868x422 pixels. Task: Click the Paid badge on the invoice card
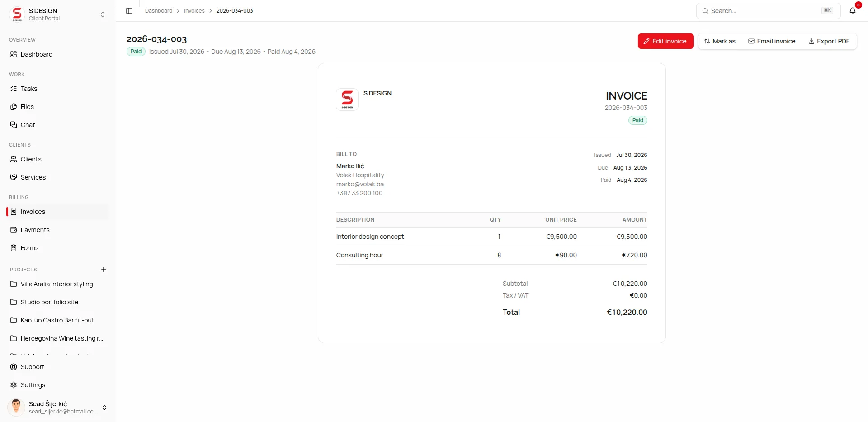638,120
